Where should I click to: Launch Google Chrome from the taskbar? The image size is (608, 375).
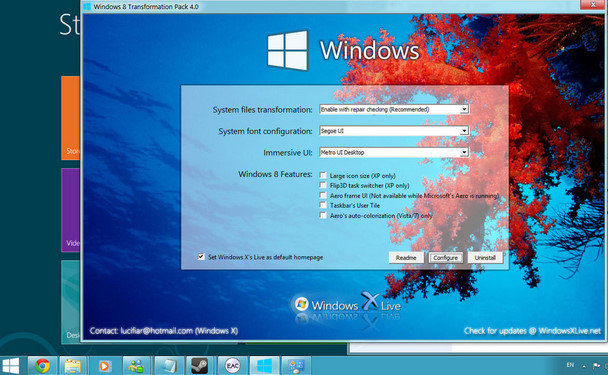point(42,366)
